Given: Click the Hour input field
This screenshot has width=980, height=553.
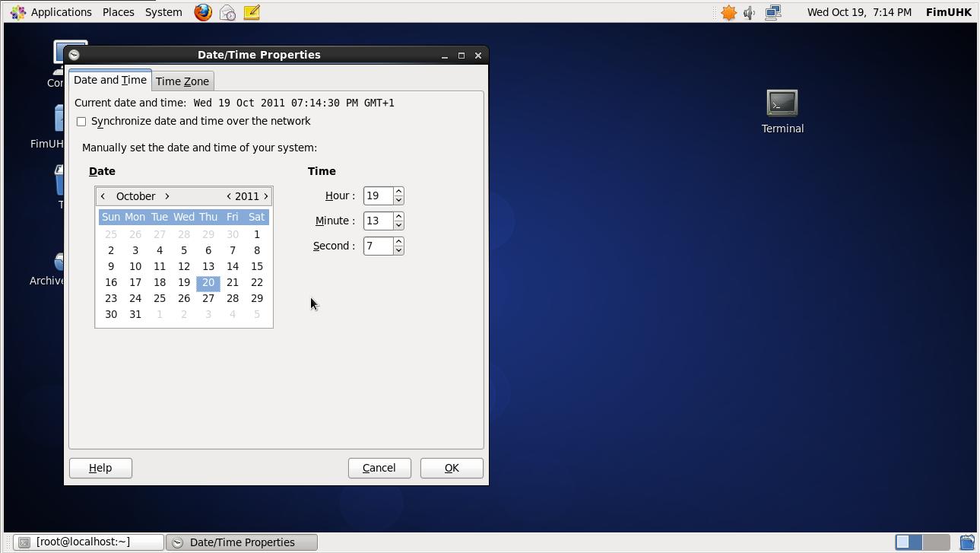Looking at the screenshot, I should coord(378,196).
